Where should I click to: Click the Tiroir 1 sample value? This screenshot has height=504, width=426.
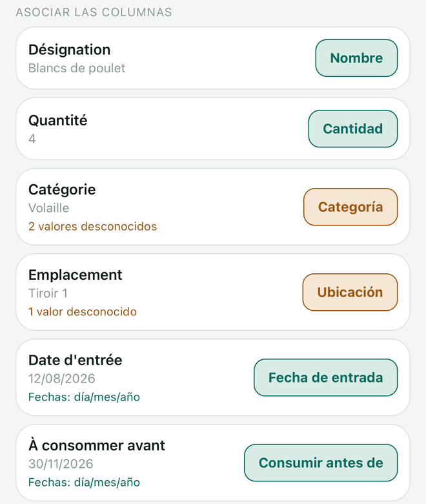point(48,293)
